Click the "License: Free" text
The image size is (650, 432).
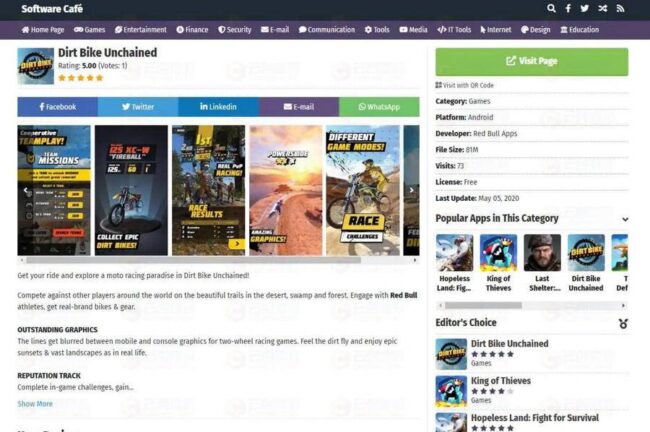coord(456,182)
